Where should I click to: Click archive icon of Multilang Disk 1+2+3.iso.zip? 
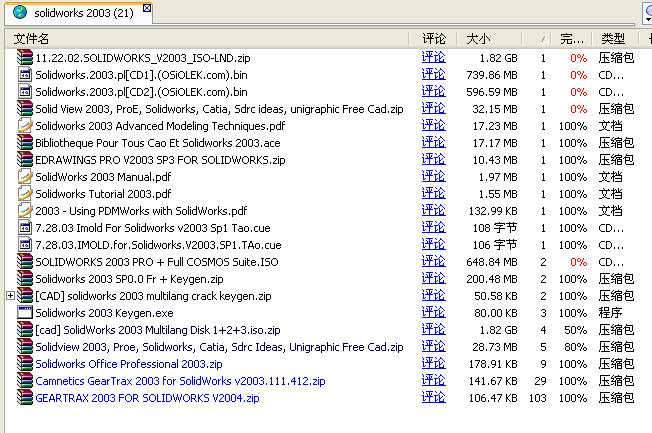coord(25,330)
